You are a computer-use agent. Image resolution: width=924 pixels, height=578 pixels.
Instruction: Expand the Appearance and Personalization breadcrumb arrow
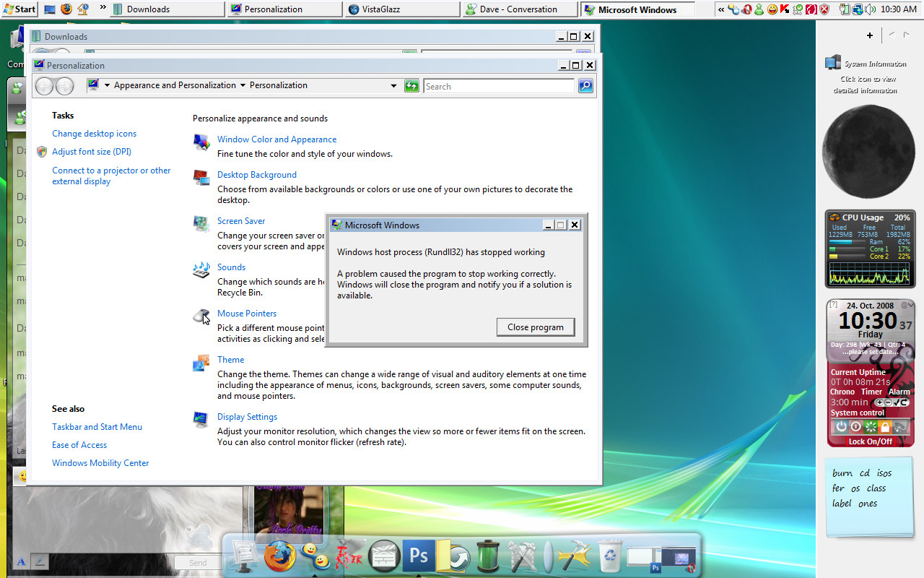coord(243,85)
